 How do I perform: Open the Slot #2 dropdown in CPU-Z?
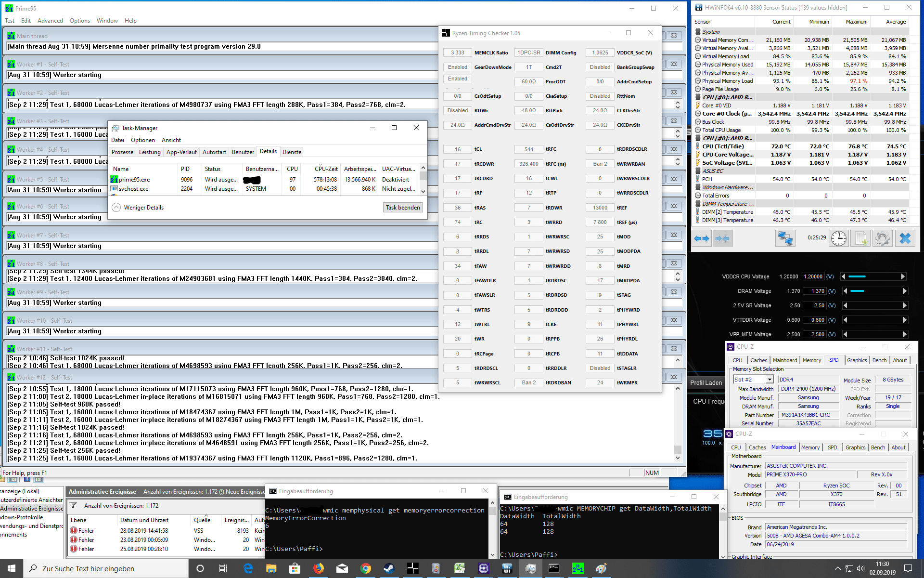click(x=769, y=380)
